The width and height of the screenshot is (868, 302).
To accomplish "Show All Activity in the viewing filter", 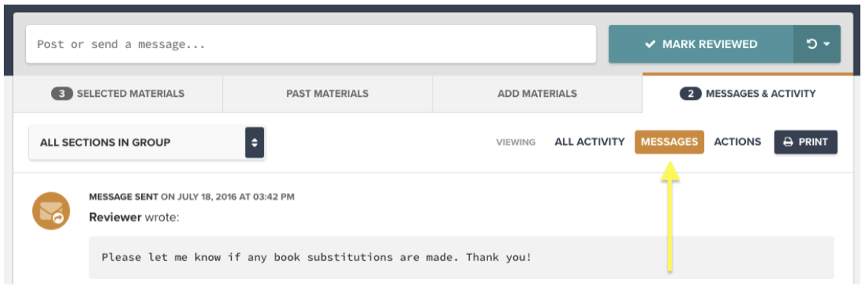I will click(590, 142).
